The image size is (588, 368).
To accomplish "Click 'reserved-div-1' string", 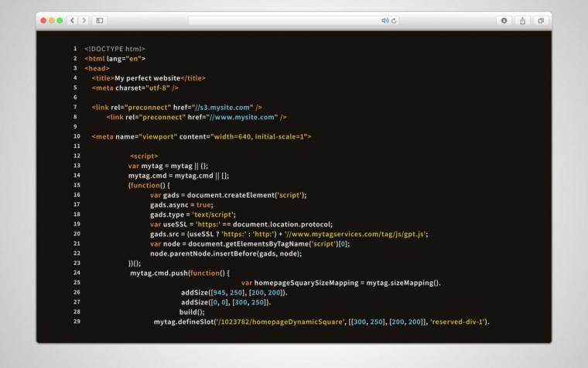I will pyautogui.click(x=457, y=322).
